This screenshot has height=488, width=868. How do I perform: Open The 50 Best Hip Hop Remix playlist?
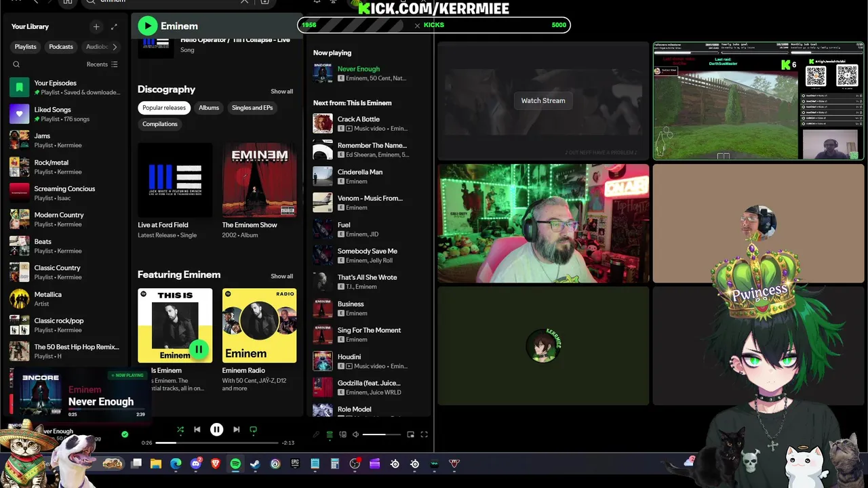pos(64,351)
